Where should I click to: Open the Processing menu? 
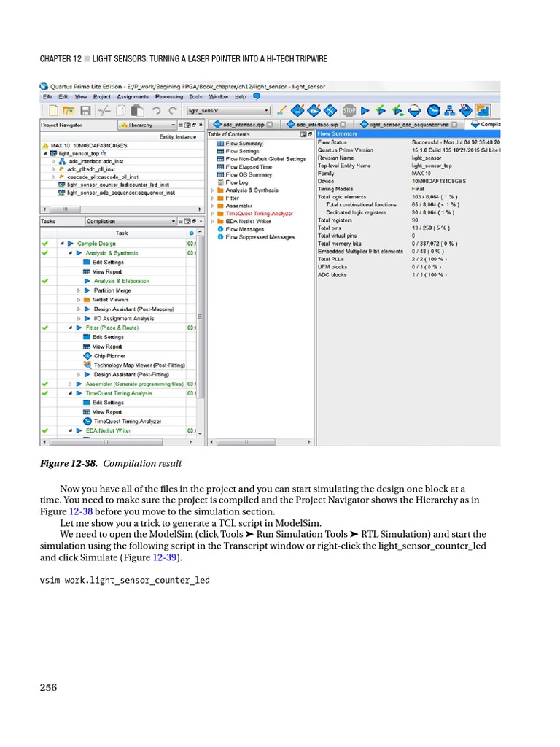169,96
